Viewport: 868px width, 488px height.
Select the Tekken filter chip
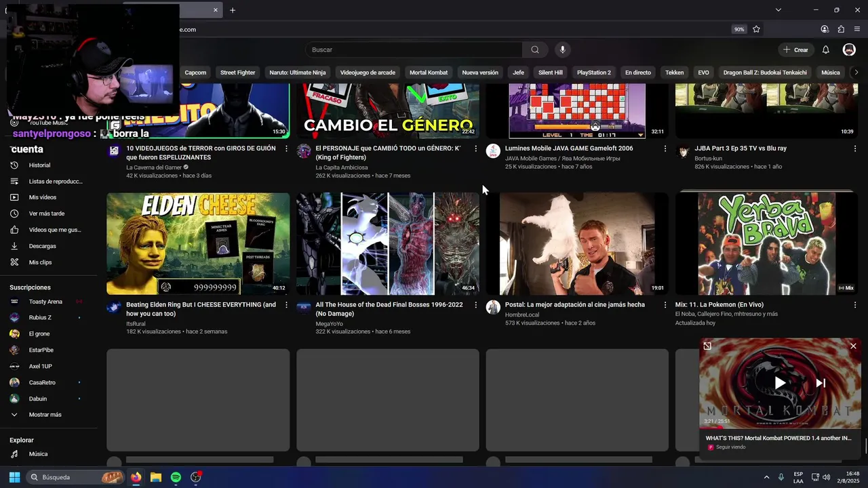[x=675, y=73]
